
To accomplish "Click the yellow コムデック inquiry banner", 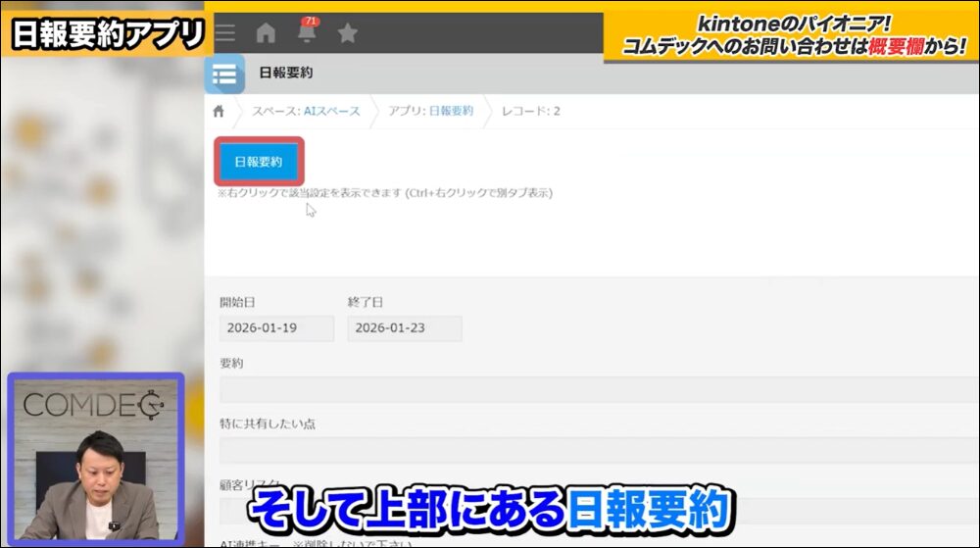I will click(791, 34).
